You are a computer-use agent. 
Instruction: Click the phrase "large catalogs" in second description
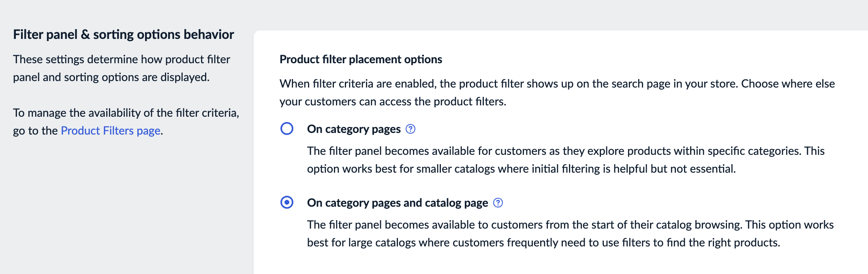(x=383, y=242)
